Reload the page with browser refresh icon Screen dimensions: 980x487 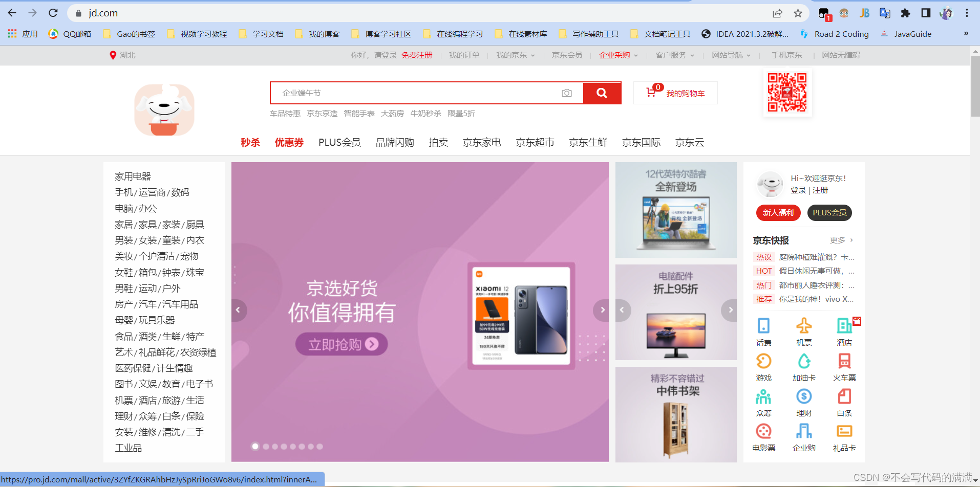click(x=53, y=13)
